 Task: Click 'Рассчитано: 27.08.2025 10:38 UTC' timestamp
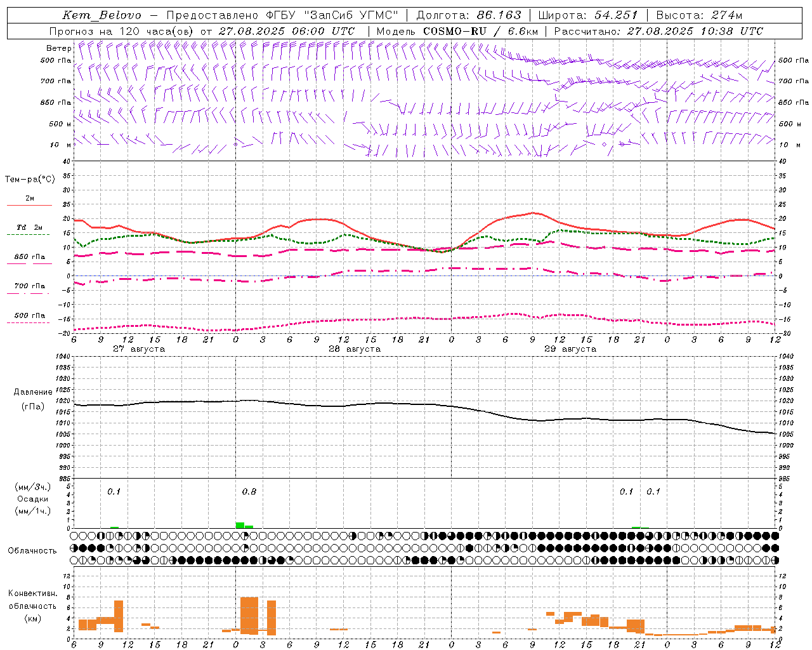click(658, 31)
